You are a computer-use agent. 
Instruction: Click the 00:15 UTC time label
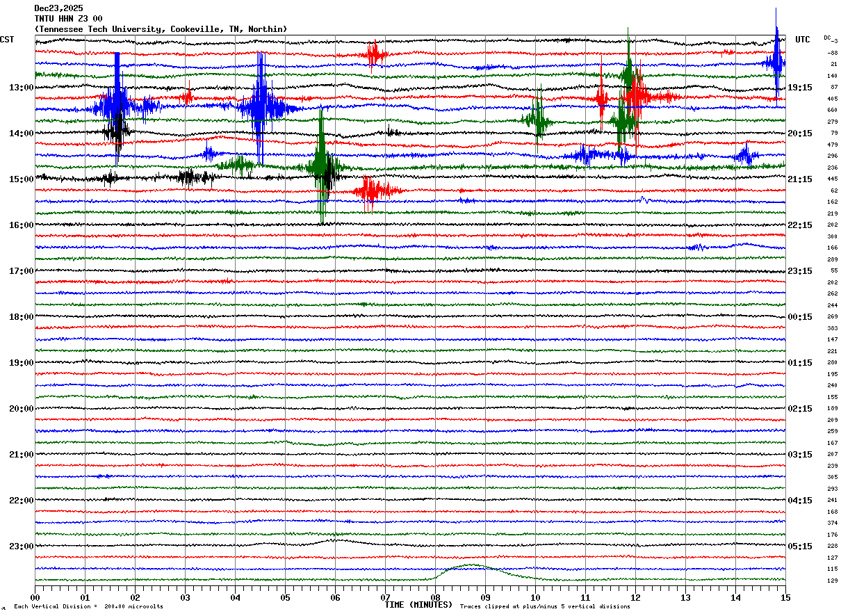(x=800, y=317)
